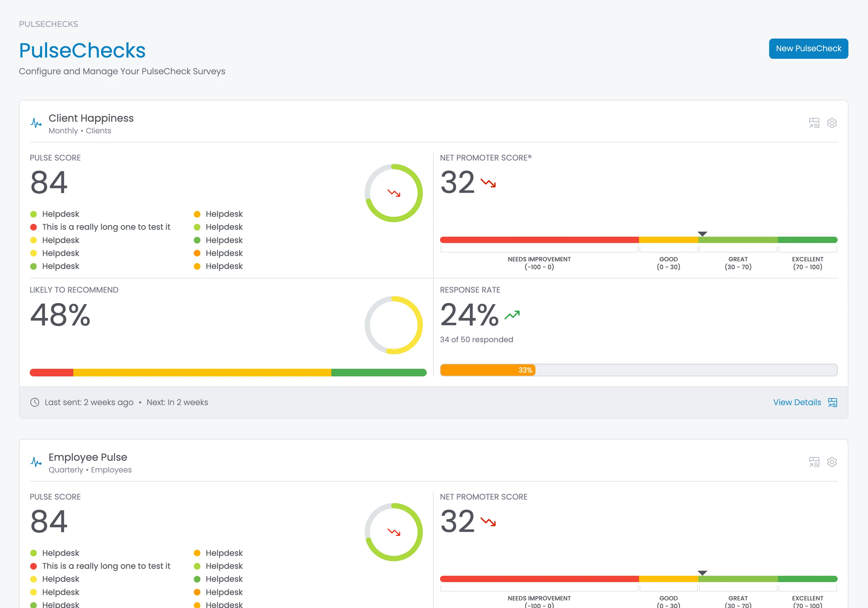868x608 pixels.
Task: Click the PulseChecks page heading
Action: (x=82, y=50)
